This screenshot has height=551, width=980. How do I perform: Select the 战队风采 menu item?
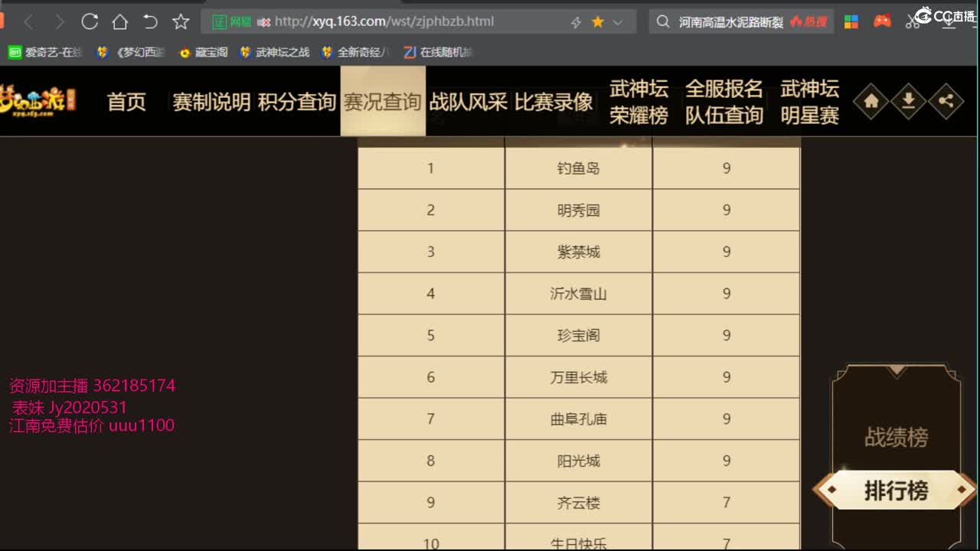pyautogui.click(x=470, y=100)
